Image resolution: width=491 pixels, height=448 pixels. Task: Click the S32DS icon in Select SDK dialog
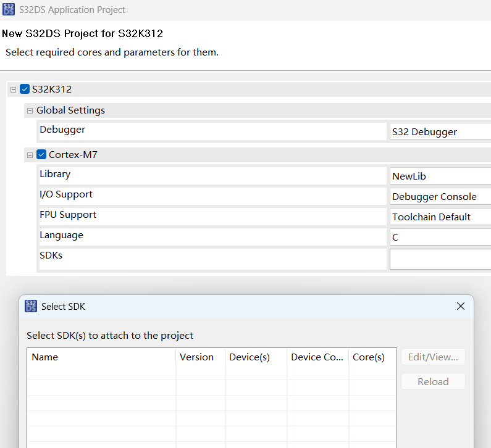31,306
